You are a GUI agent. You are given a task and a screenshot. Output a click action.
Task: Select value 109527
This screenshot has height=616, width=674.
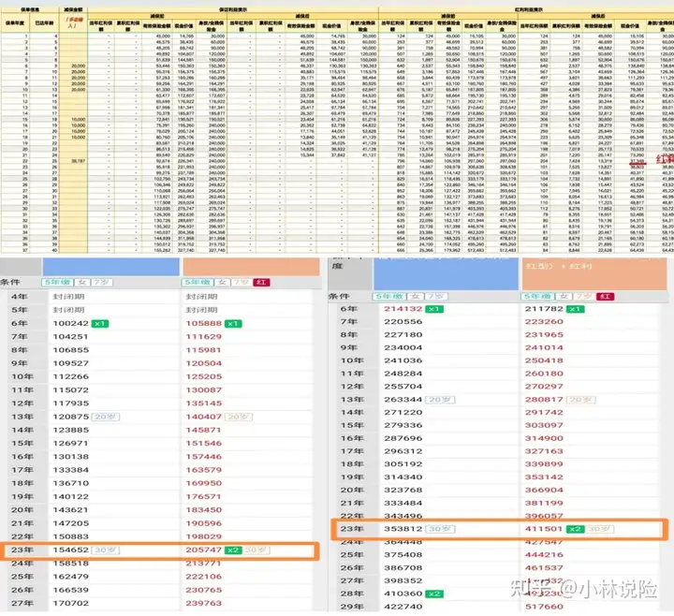click(x=70, y=363)
